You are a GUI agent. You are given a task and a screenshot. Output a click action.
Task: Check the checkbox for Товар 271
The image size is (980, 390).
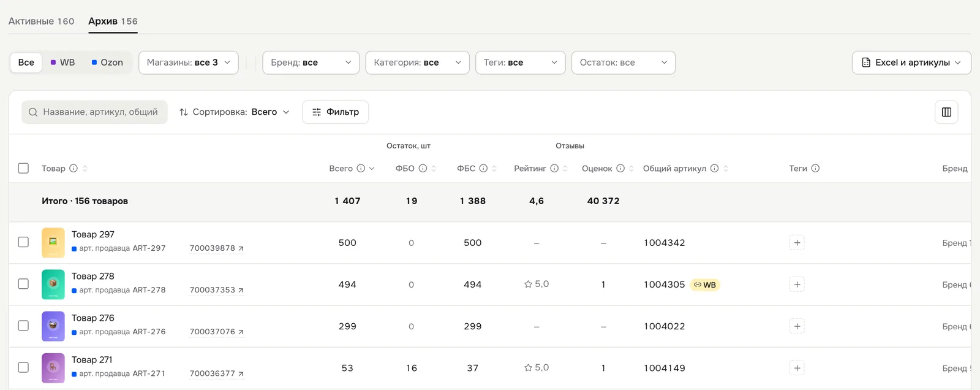click(23, 367)
